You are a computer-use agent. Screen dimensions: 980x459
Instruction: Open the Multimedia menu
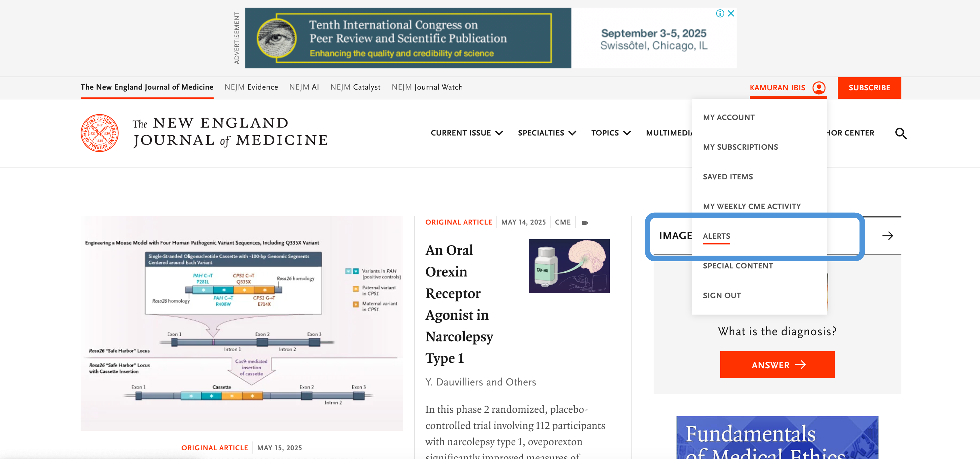(669, 133)
